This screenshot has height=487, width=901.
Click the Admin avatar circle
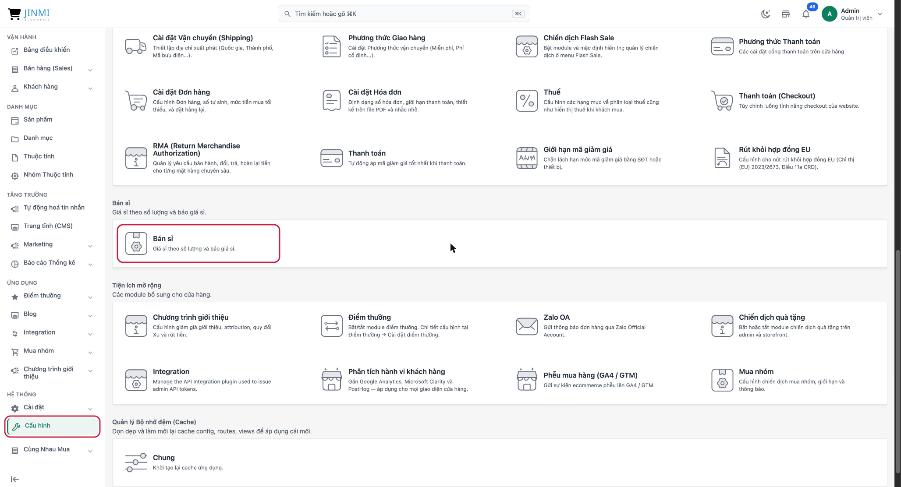(829, 14)
